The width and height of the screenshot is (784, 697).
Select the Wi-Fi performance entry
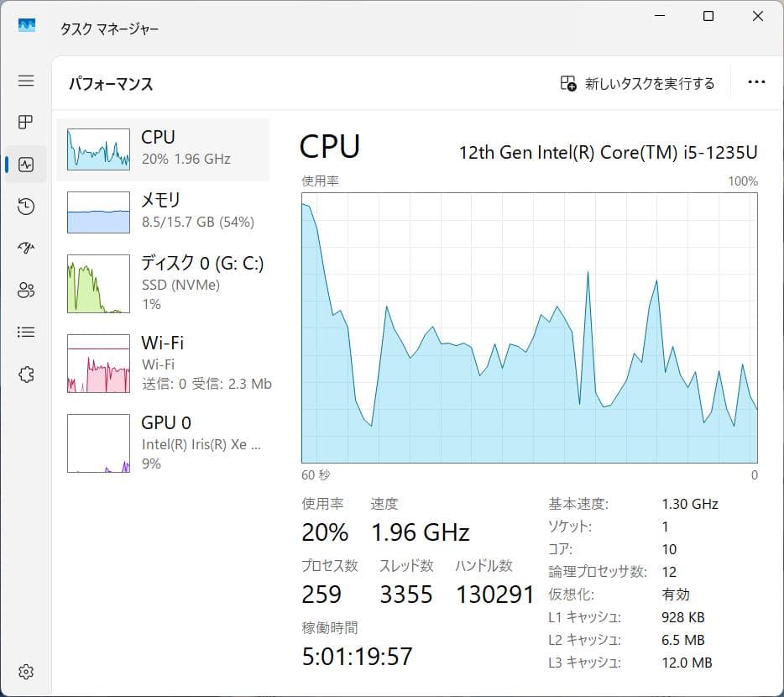pyautogui.click(x=164, y=362)
